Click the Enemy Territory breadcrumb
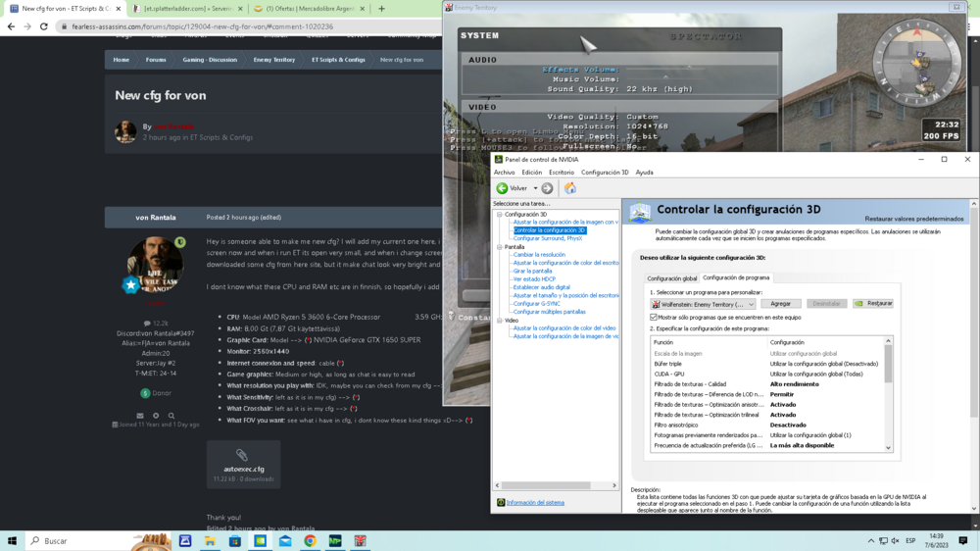 tap(273, 60)
